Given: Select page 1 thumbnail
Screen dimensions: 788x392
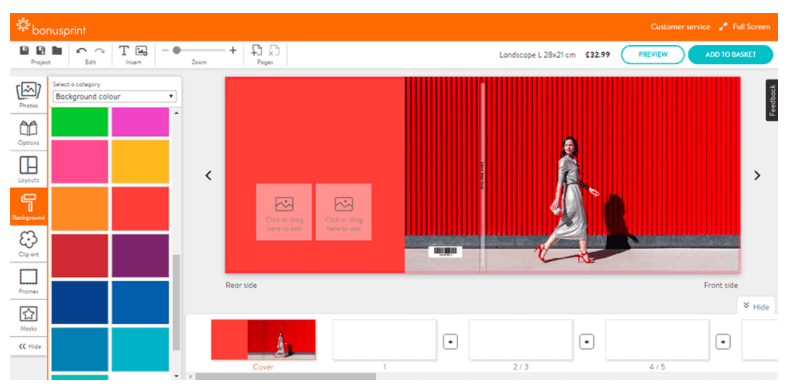Looking at the screenshot, I should (384, 340).
